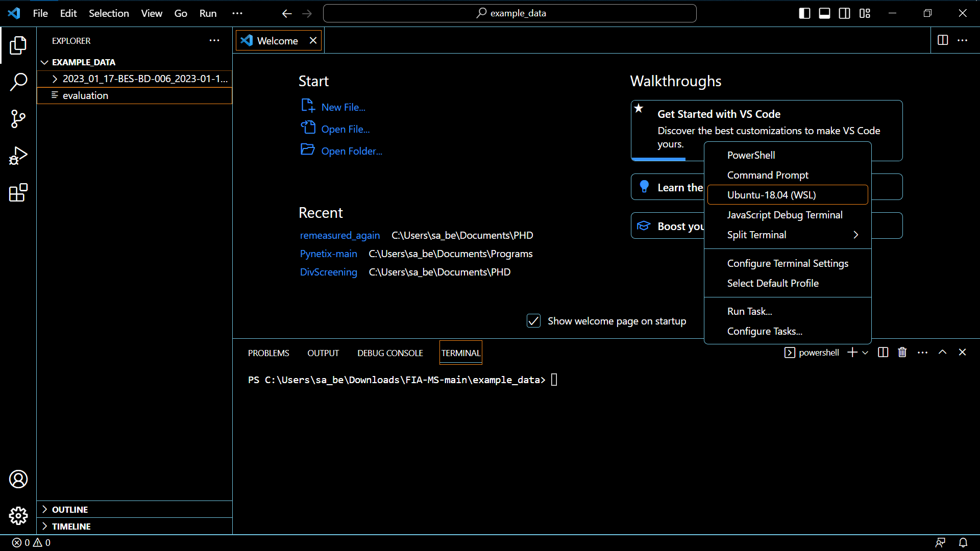
Task: Open the Source Control view
Action: [18, 119]
